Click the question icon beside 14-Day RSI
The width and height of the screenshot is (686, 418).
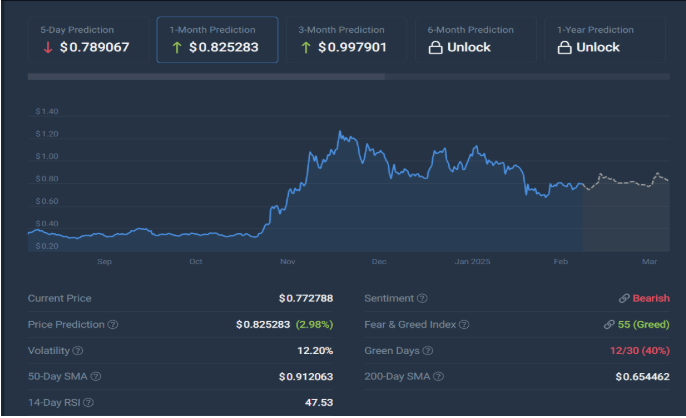88,403
